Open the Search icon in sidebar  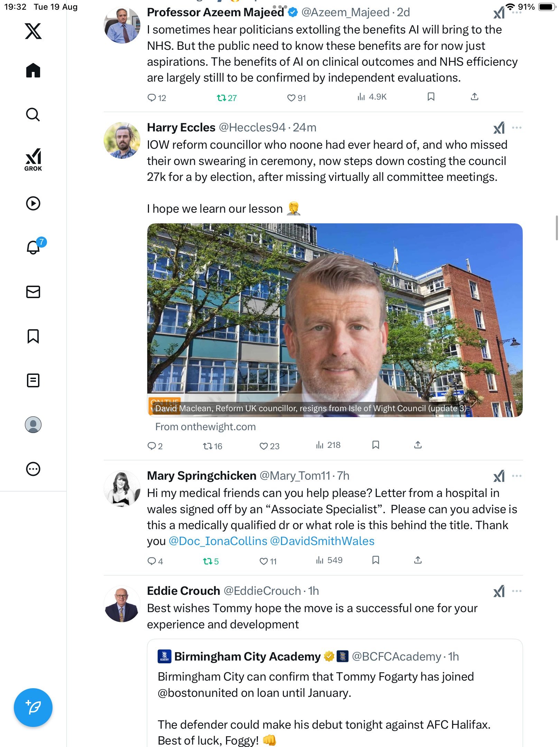[33, 115]
